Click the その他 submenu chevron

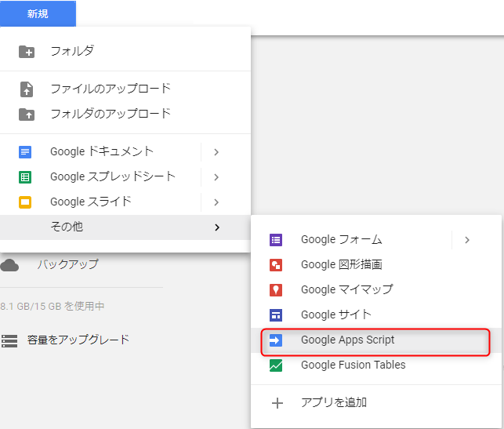(217, 227)
